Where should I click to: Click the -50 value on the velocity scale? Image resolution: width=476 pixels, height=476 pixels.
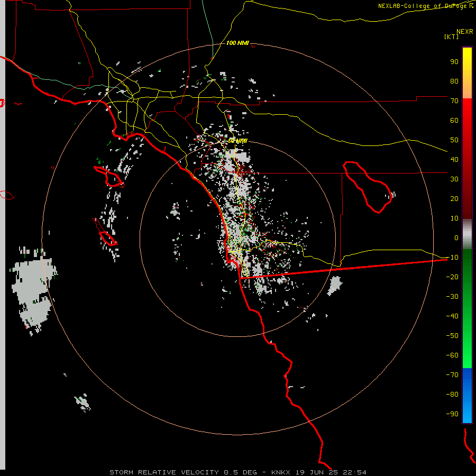tap(452, 335)
